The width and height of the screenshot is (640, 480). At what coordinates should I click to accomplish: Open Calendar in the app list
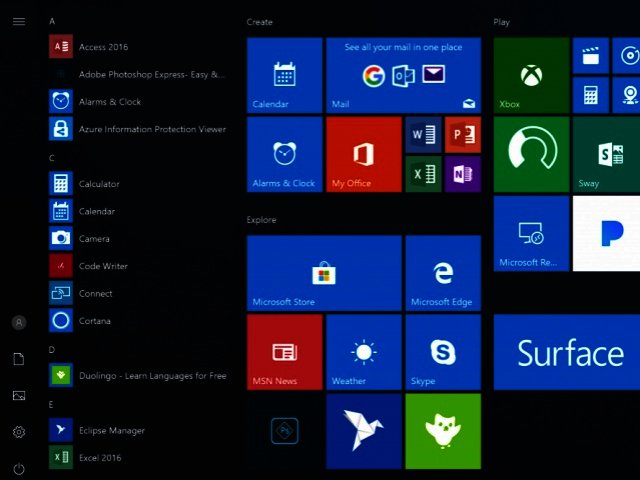(139, 211)
